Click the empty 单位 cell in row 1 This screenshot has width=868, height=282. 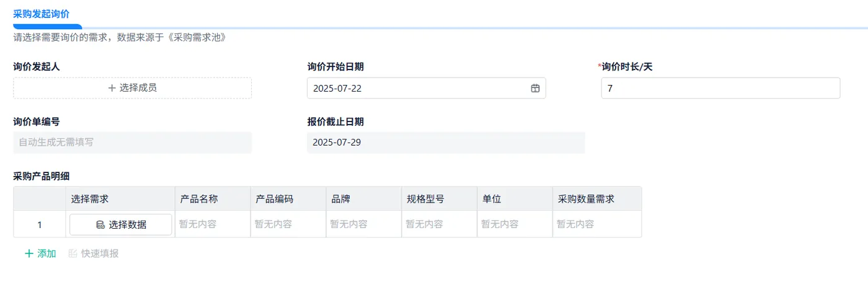[x=515, y=224]
